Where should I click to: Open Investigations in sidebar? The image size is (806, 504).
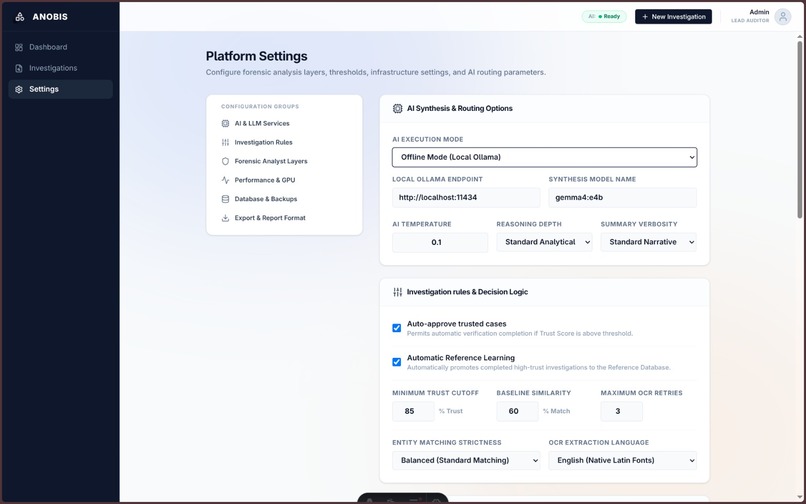point(61,68)
